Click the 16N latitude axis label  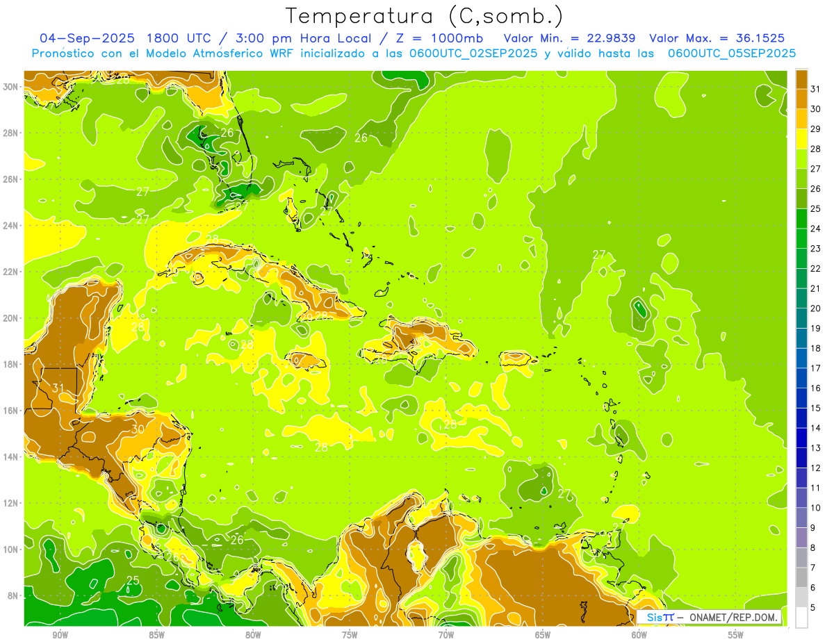click(x=10, y=411)
